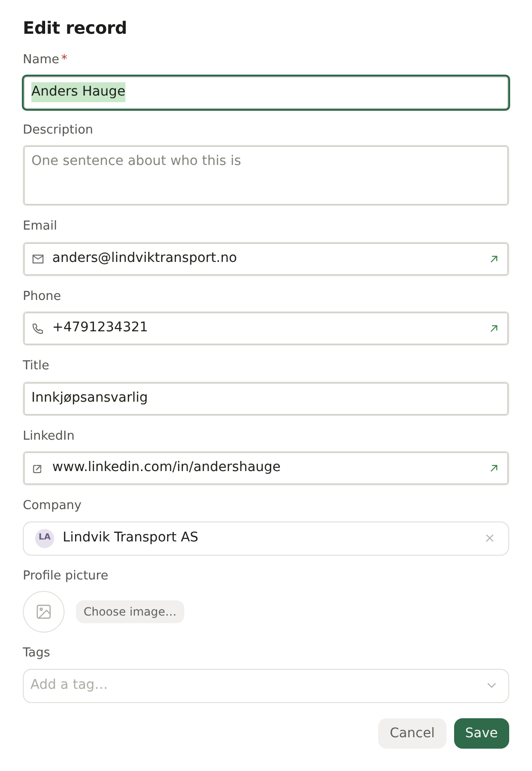Click the phone field's open arrow icon

click(494, 328)
